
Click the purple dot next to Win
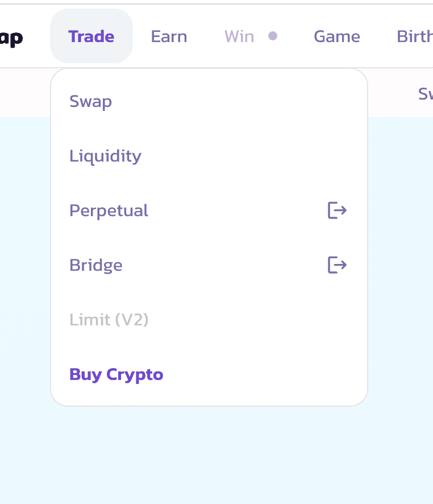(x=273, y=36)
